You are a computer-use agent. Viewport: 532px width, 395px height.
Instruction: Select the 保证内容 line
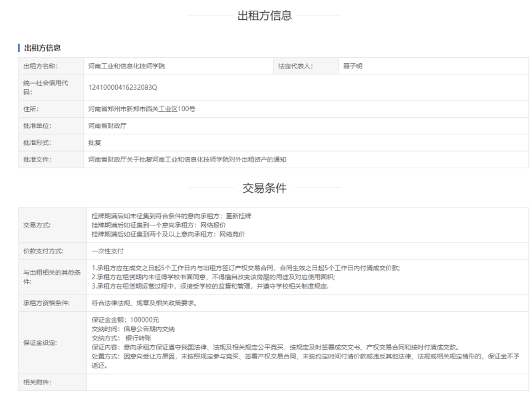click(x=275, y=347)
